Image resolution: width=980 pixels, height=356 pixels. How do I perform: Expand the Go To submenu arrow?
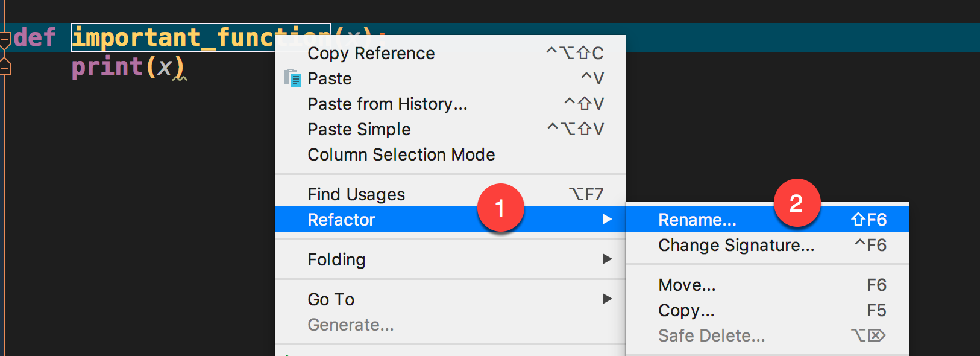(x=607, y=299)
